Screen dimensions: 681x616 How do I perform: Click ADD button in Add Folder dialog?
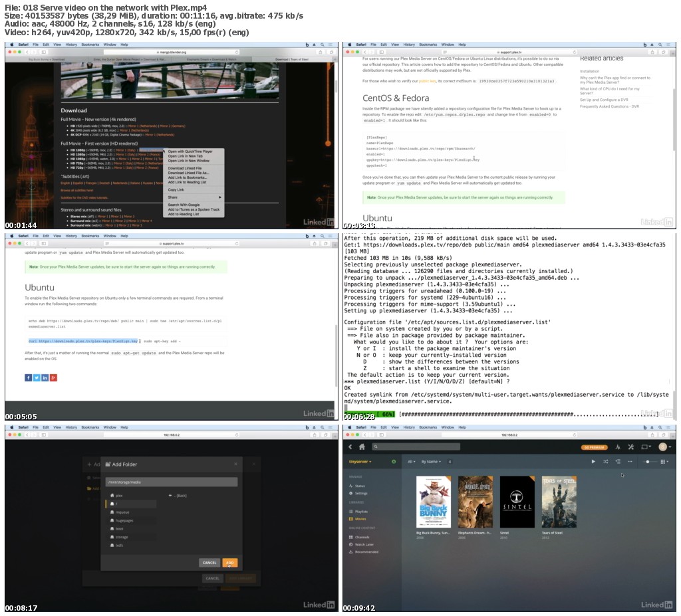coord(230,563)
